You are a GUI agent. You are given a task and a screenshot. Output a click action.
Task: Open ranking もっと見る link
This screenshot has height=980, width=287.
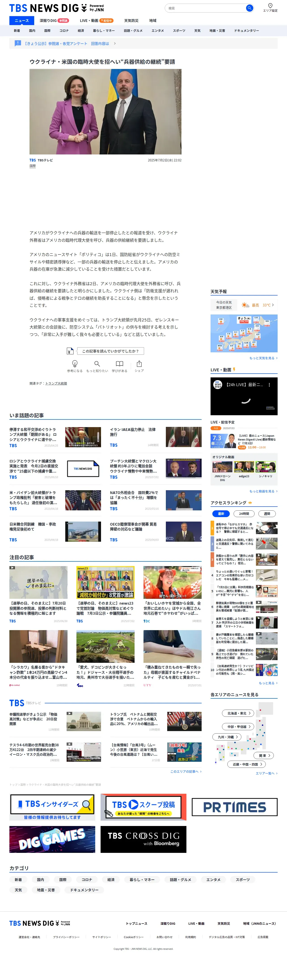268,683
